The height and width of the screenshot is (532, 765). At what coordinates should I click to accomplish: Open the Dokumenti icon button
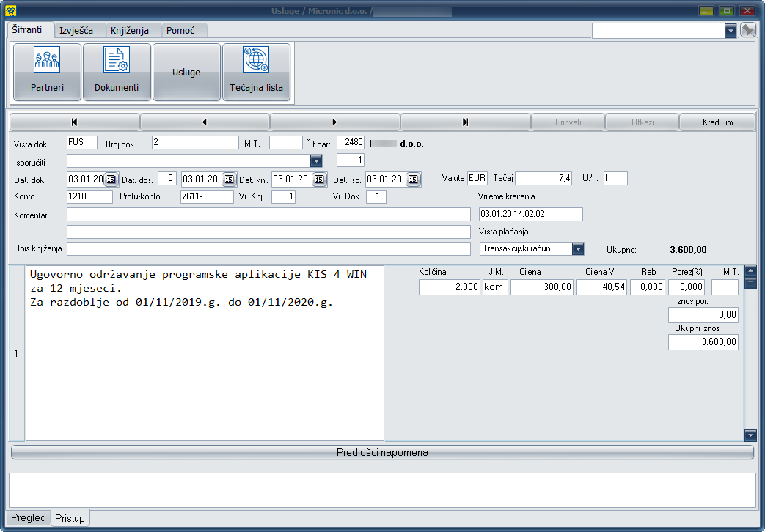click(x=117, y=72)
